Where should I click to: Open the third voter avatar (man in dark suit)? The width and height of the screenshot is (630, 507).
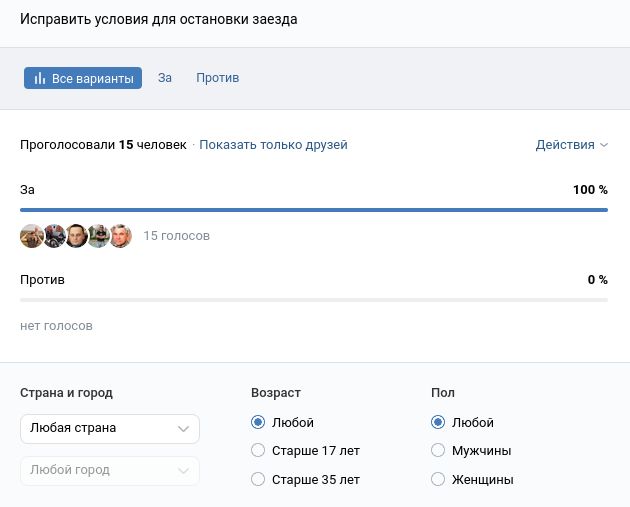[76, 236]
